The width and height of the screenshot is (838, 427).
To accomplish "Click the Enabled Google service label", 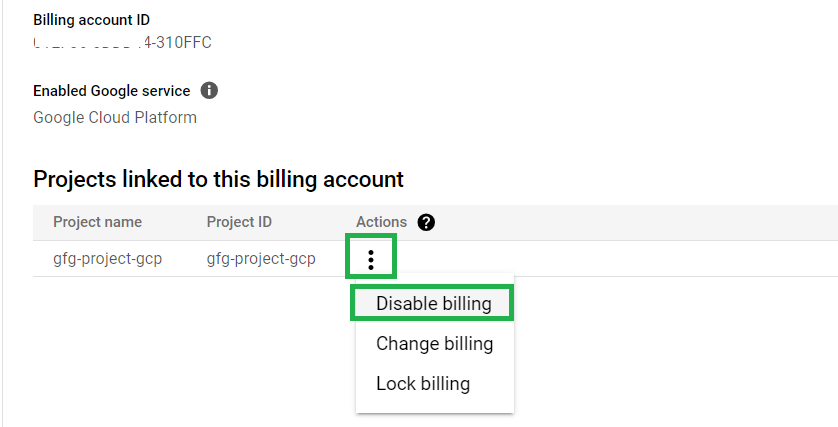I will pos(111,91).
